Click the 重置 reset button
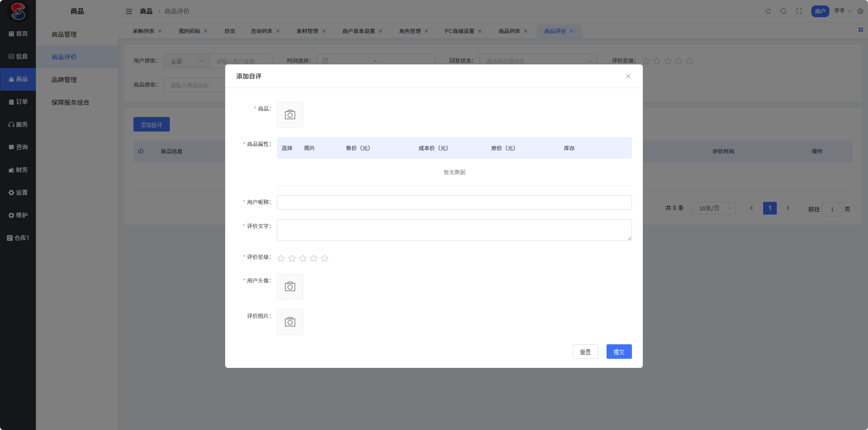The height and width of the screenshot is (430, 868). click(x=585, y=352)
